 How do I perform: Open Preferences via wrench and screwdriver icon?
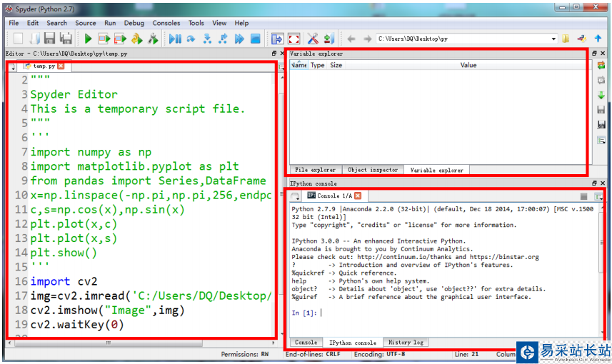[313, 39]
